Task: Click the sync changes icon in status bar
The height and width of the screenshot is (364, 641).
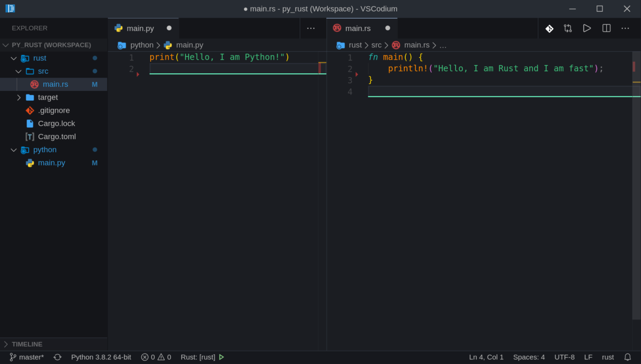Action: coord(57,357)
